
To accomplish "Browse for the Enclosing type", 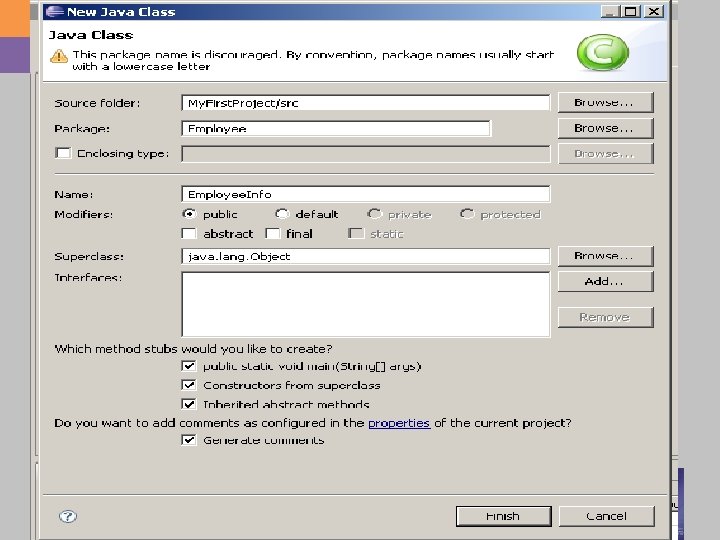I will pyautogui.click(x=605, y=153).
